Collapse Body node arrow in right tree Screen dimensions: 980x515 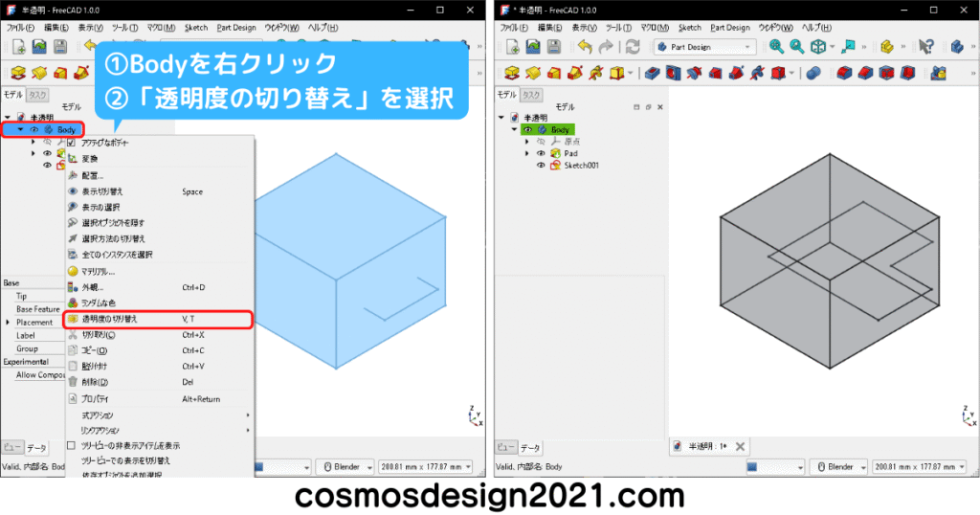[514, 130]
